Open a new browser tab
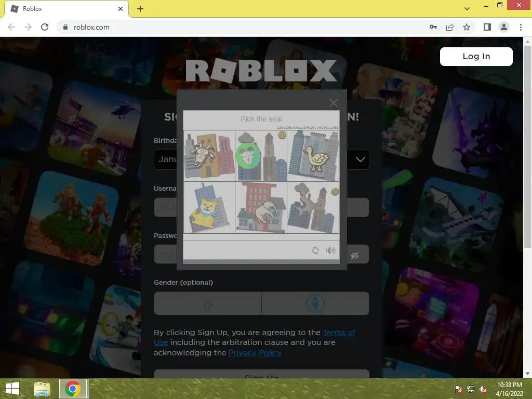 click(140, 9)
